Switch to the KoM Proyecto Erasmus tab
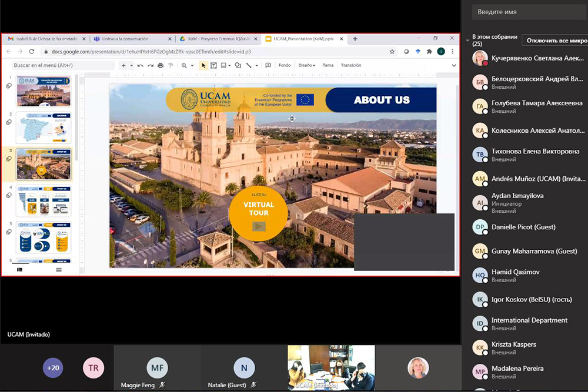Viewport: 588px width, 392px height. coord(218,39)
